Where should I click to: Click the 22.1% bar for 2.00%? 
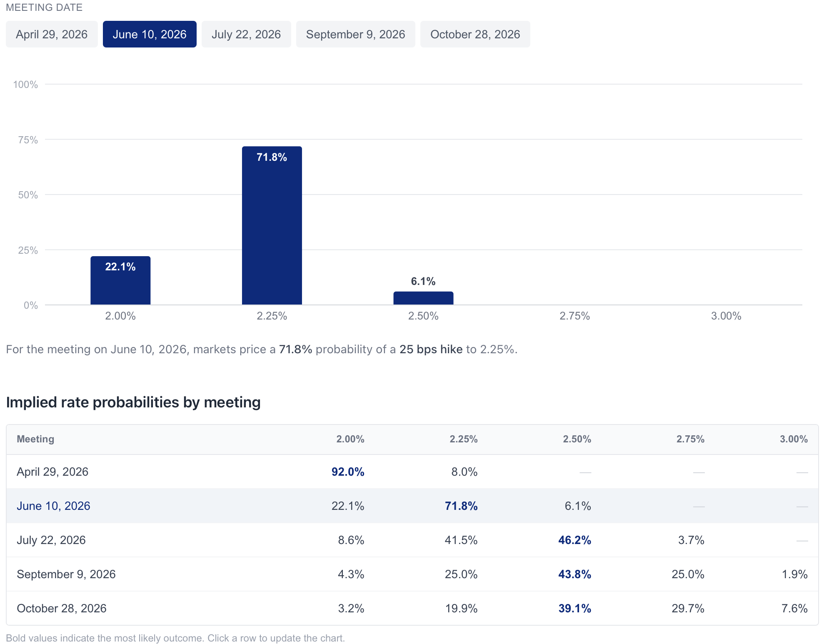[x=120, y=280]
